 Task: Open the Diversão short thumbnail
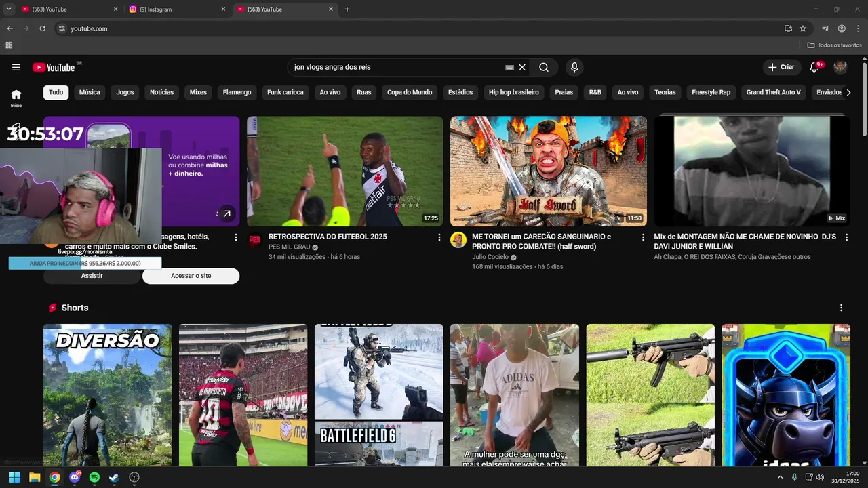[107, 395]
